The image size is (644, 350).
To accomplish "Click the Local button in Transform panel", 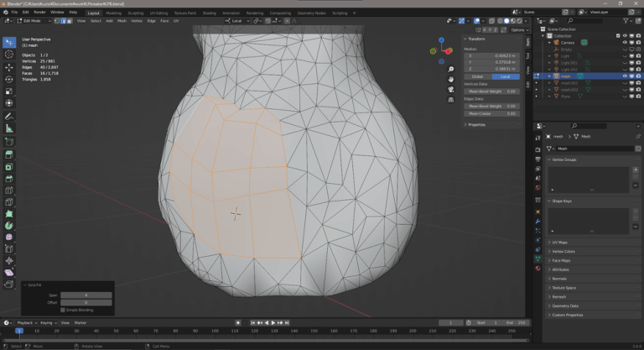I will pos(506,76).
